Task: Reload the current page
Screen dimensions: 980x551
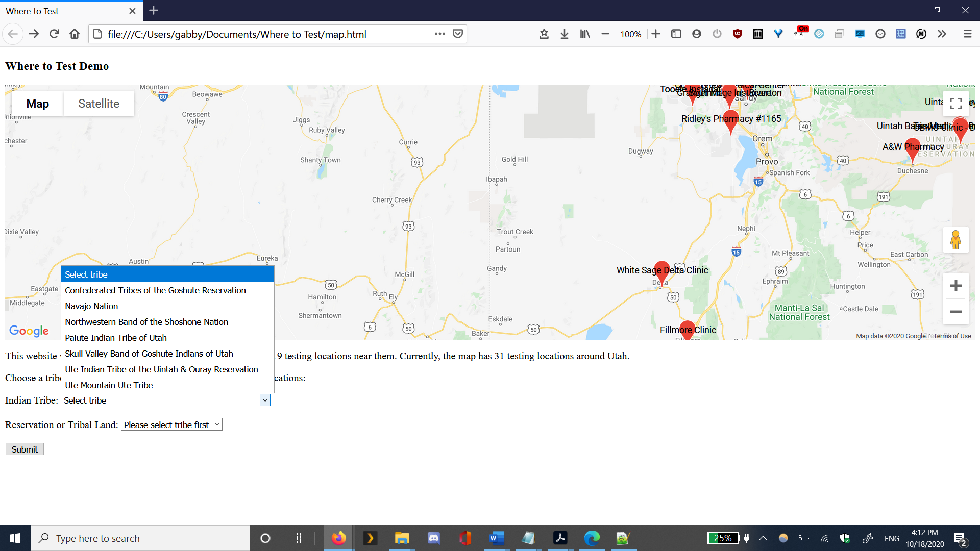Action: pos(54,34)
